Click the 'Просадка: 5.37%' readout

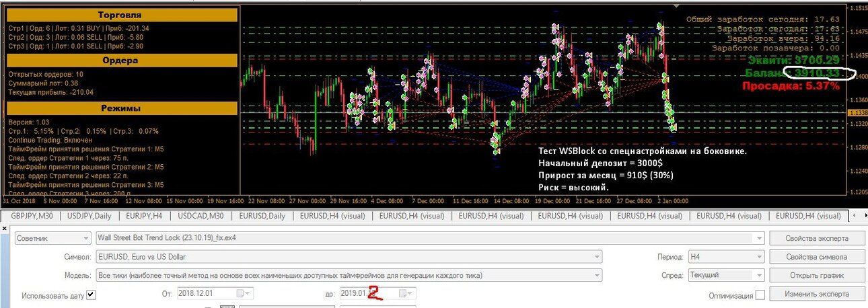point(791,86)
